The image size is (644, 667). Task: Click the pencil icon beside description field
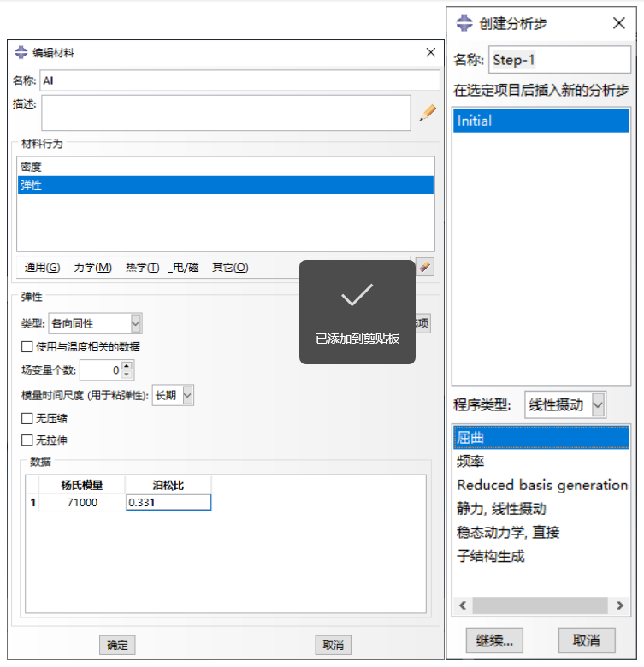427,112
